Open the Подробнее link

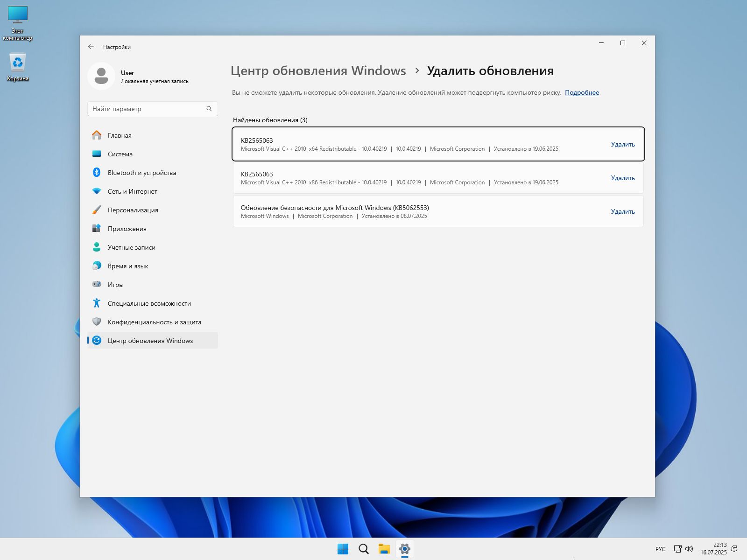point(582,92)
